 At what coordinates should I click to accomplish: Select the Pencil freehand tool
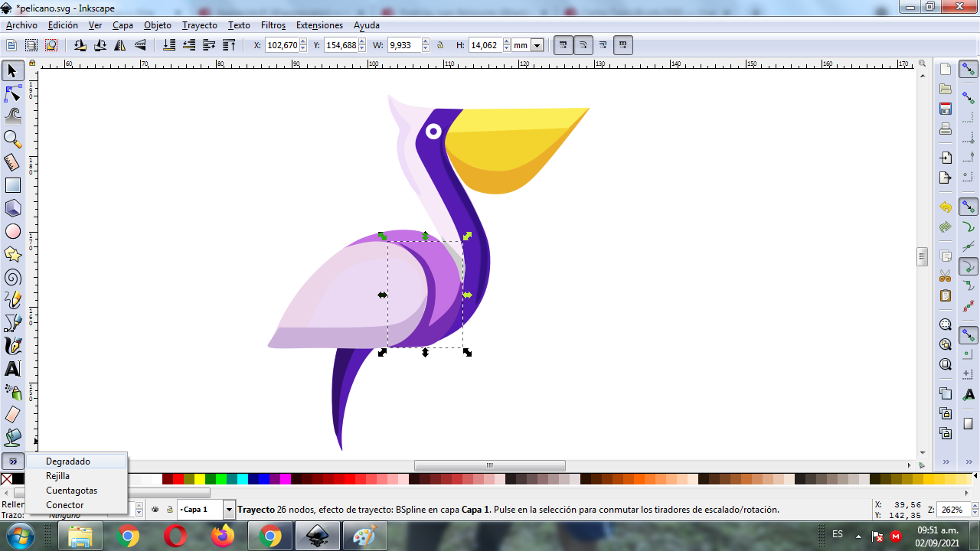point(12,300)
